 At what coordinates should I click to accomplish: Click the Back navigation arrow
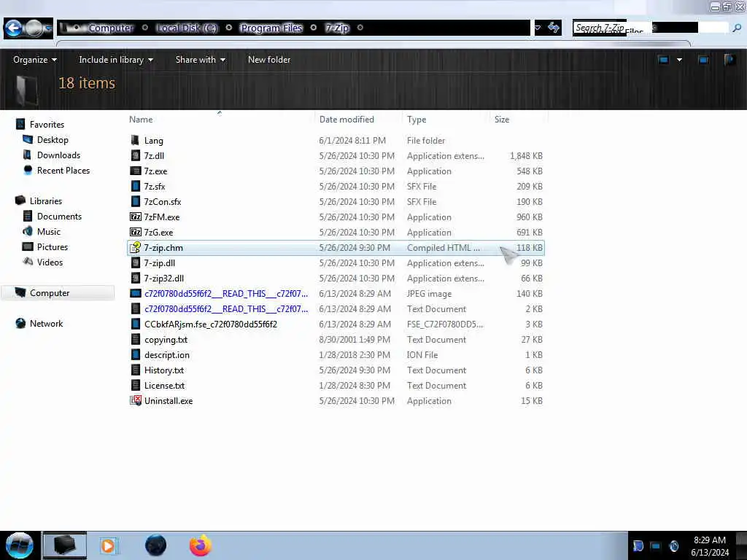[x=14, y=28]
